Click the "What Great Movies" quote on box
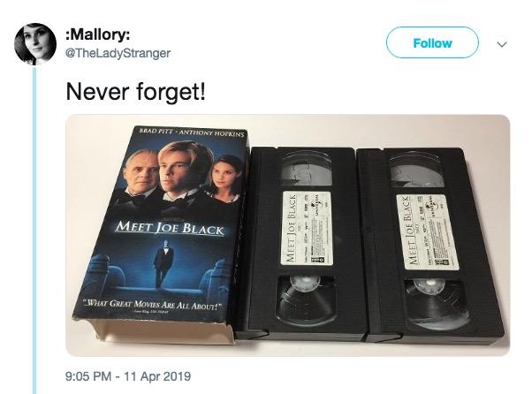532x394 pixels. [153, 304]
